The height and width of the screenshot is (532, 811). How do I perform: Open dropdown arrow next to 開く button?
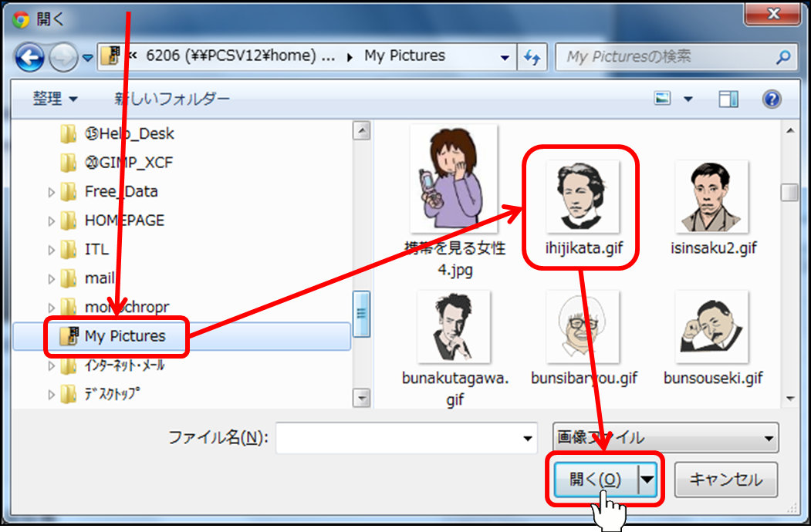coord(648,480)
